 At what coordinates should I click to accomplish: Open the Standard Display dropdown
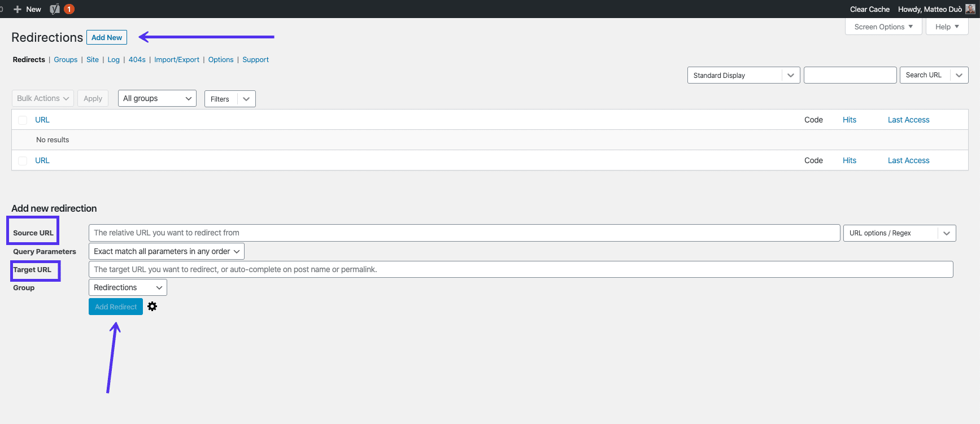[743, 75]
